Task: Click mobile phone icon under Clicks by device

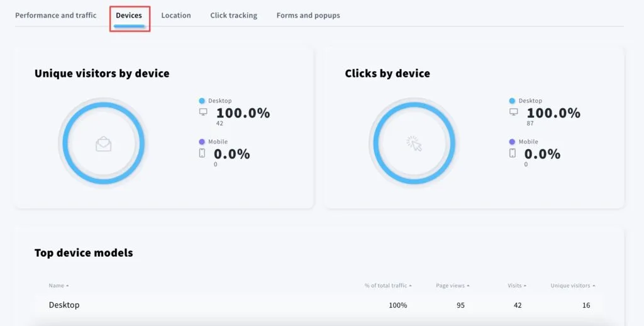Action: [x=513, y=153]
